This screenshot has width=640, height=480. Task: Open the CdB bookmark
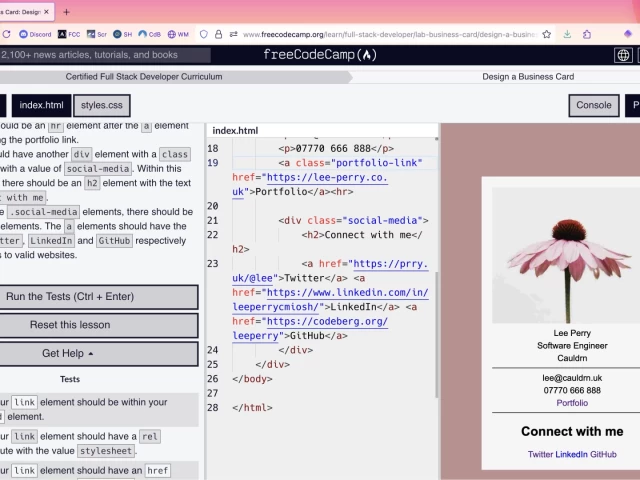149,34
